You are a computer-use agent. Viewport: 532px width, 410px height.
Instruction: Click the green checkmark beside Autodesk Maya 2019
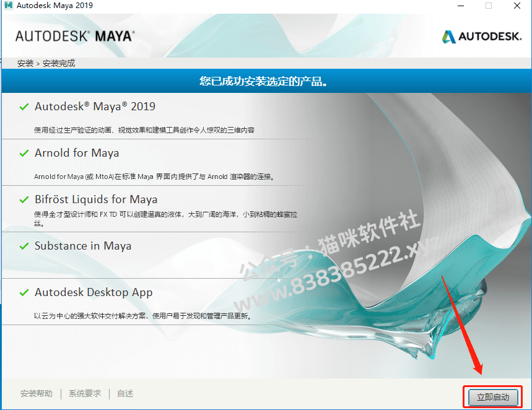[24, 107]
